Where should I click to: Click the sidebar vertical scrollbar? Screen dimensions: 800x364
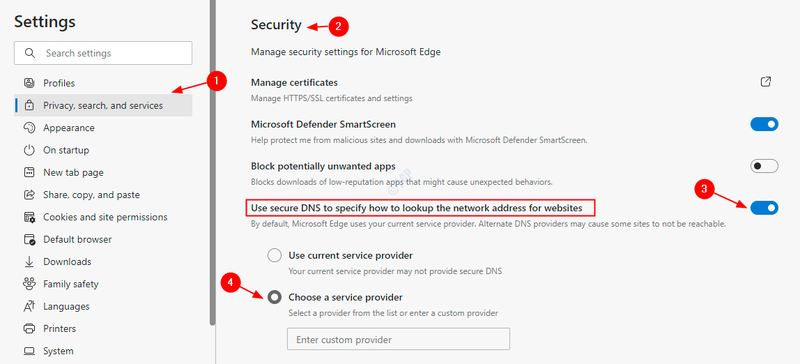point(213,162)
